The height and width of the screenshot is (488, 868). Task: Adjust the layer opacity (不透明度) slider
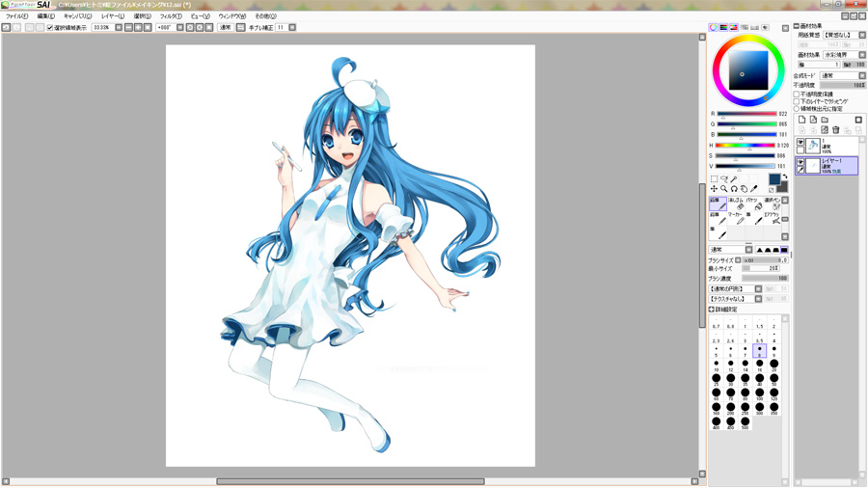click(842, 85)
